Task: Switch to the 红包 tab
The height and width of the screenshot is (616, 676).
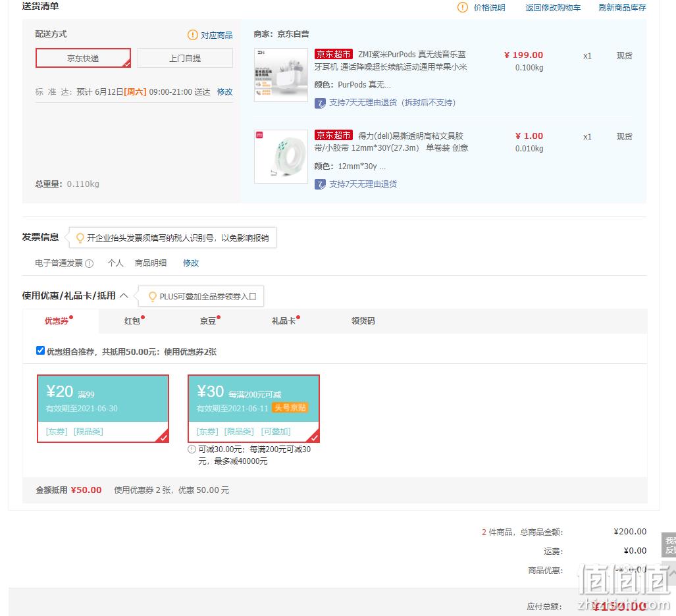Action: 132,321
